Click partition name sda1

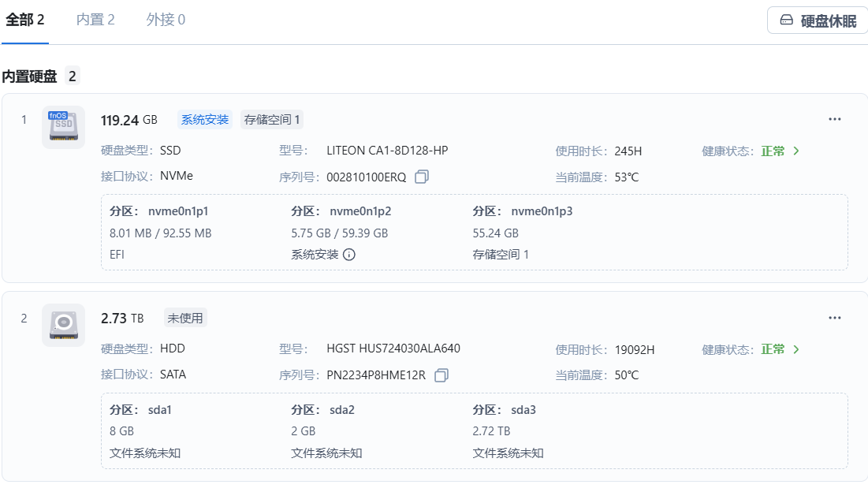point(160,409)
